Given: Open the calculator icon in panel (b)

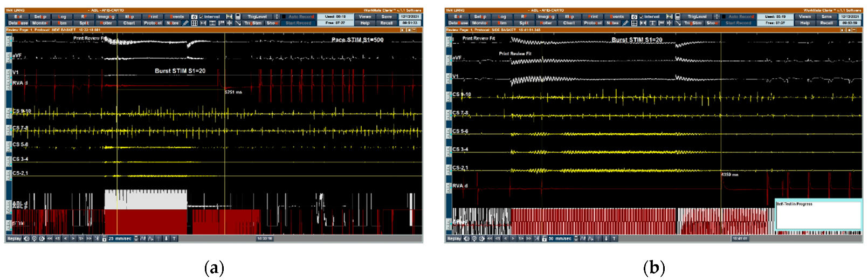Looking at the screenshot, I should point(678,17).
